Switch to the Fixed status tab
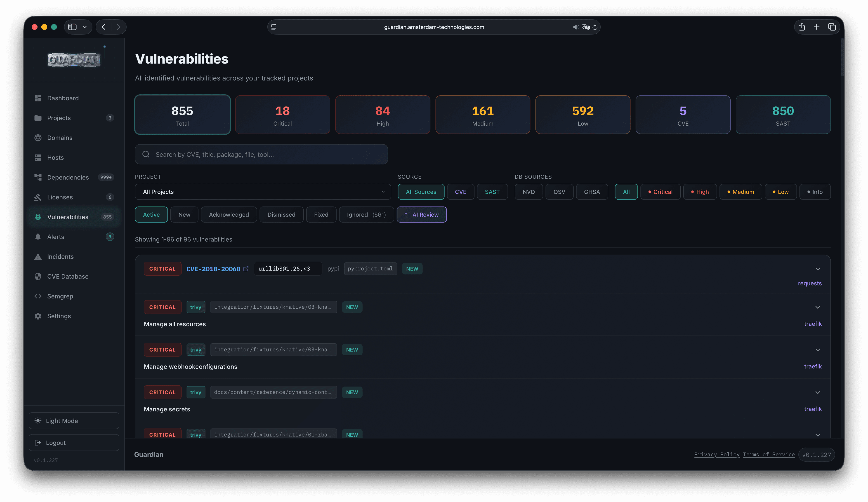This screenshot has width=868, height=502. point(321,214)
